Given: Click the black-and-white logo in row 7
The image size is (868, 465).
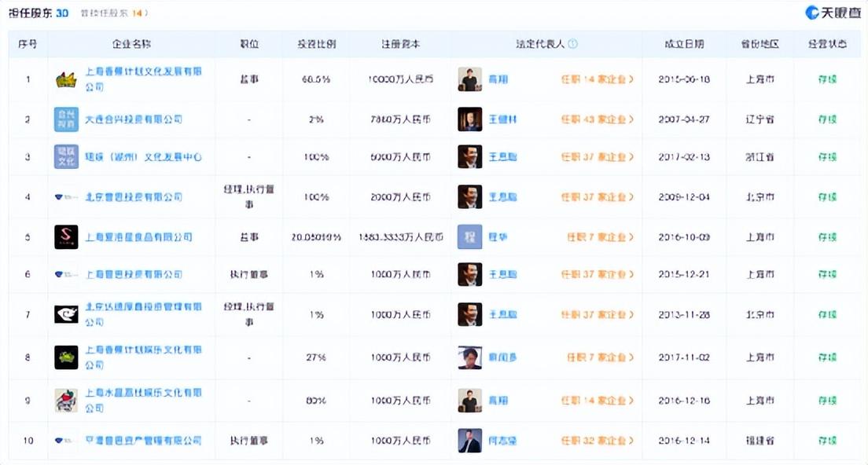Looking at the screenshot, I should click(66, 314).
